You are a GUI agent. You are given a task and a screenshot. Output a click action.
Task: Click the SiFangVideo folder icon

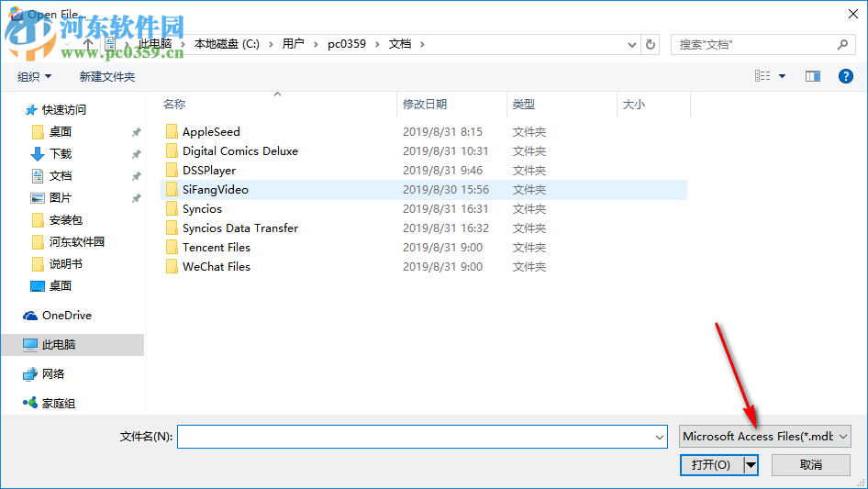click(x=172, y=189)
